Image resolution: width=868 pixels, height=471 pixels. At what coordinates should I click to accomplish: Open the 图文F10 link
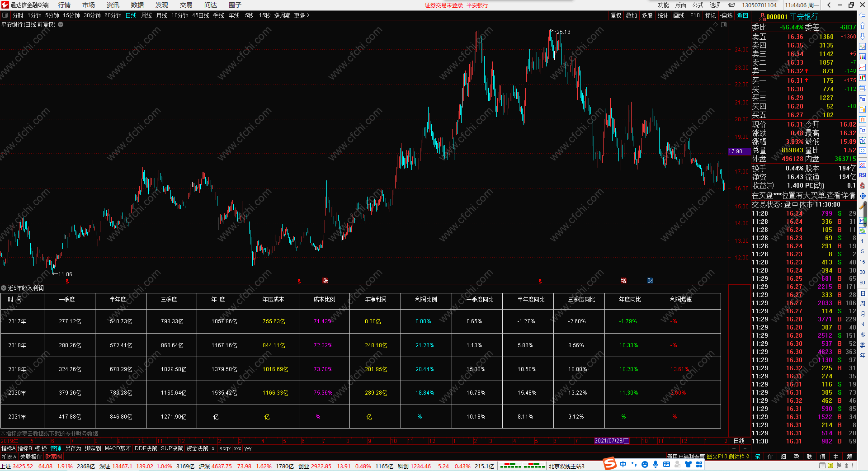pyautogui.click(x=717, y=457)
